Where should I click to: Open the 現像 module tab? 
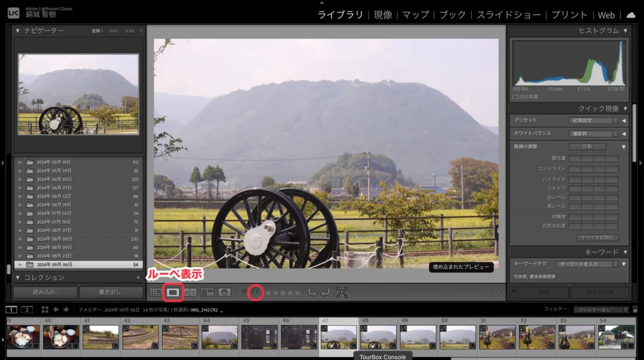tap(382, 14)
